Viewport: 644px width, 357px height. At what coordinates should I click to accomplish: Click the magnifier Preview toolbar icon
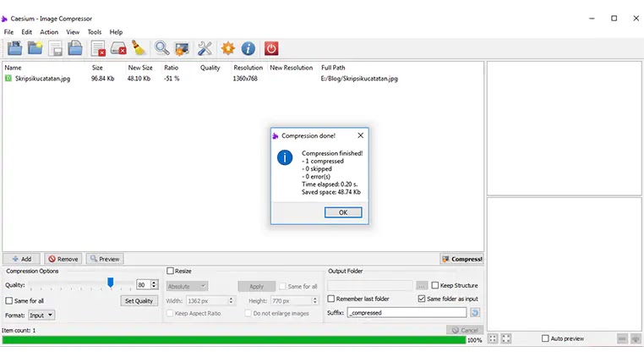[x=161, y=48]
